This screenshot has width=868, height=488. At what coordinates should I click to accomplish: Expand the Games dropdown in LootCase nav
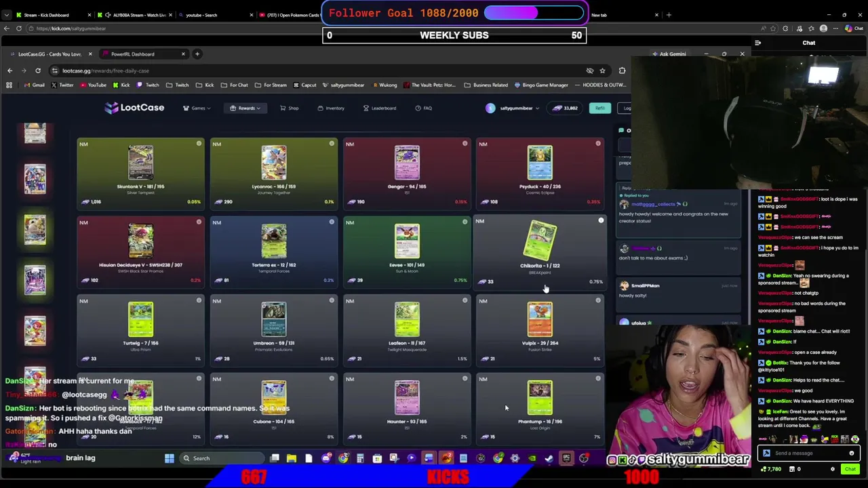pos(197,108)
